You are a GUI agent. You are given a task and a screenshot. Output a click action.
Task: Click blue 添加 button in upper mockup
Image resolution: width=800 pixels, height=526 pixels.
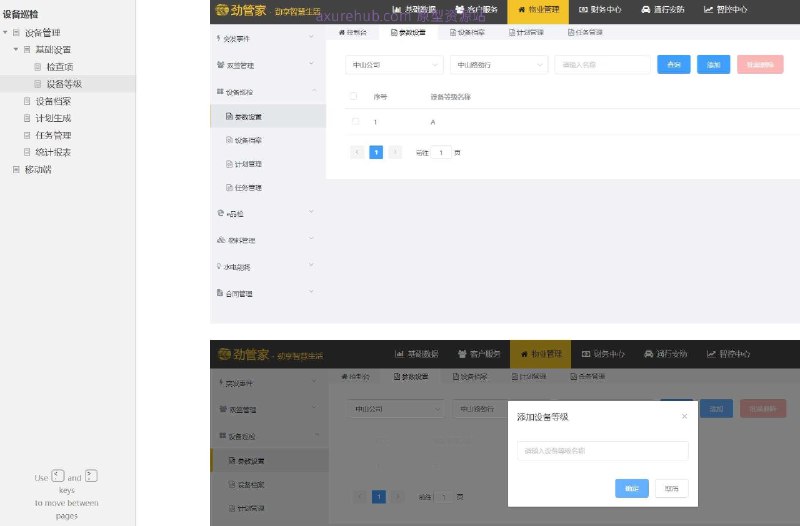[x=713, y=65]
